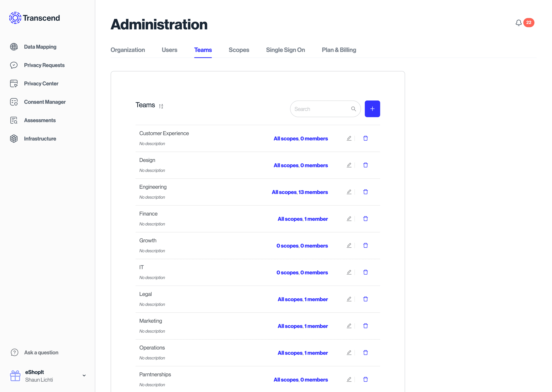Edit the Engineering team
Screen dimensions: 552x392
pyautogui.click(x=349, y=192)
